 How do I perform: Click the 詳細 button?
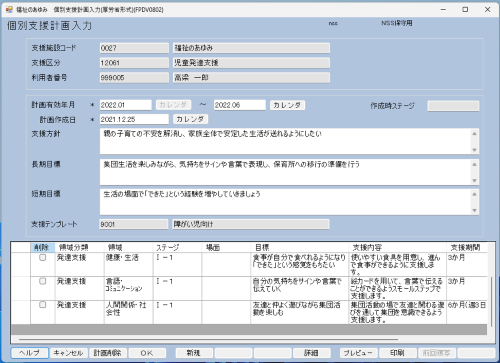point(312,353)
